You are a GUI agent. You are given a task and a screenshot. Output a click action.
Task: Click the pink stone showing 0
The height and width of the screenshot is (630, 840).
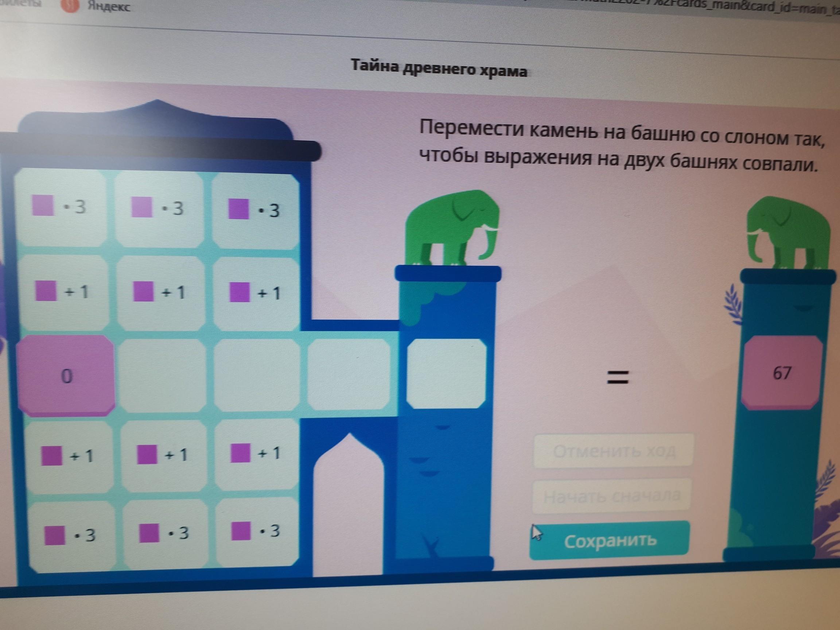66,375
